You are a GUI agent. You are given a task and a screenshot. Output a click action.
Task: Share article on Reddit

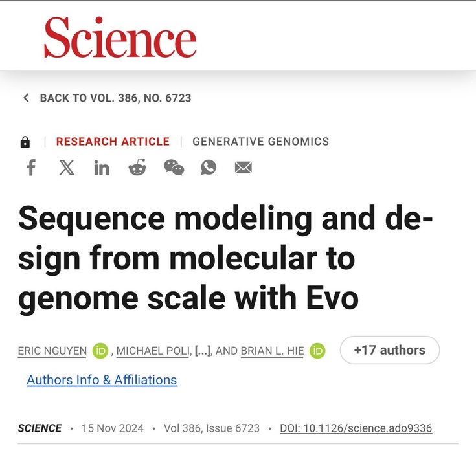137,168
